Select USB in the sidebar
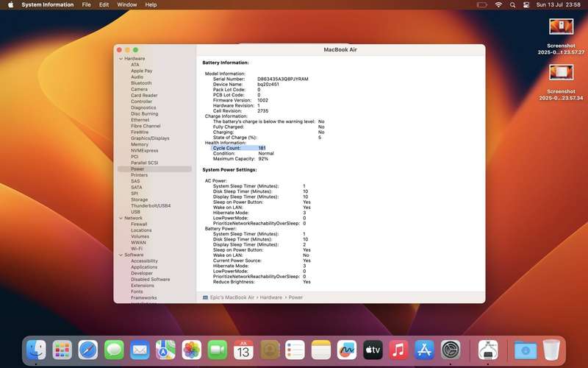Screen dimensions: 588x368 (135, 212)
